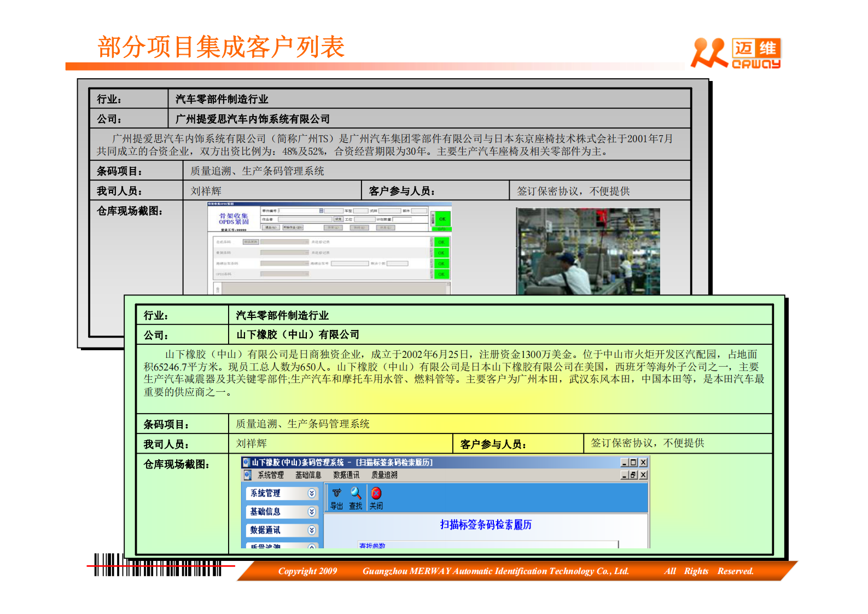Open the 质量追溯 menu in the menu bar
868x614 pixels.
click(385, 475)
